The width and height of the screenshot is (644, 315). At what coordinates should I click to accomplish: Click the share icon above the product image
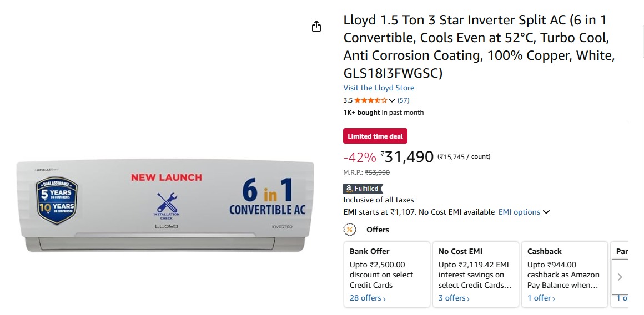pos(316,27)
